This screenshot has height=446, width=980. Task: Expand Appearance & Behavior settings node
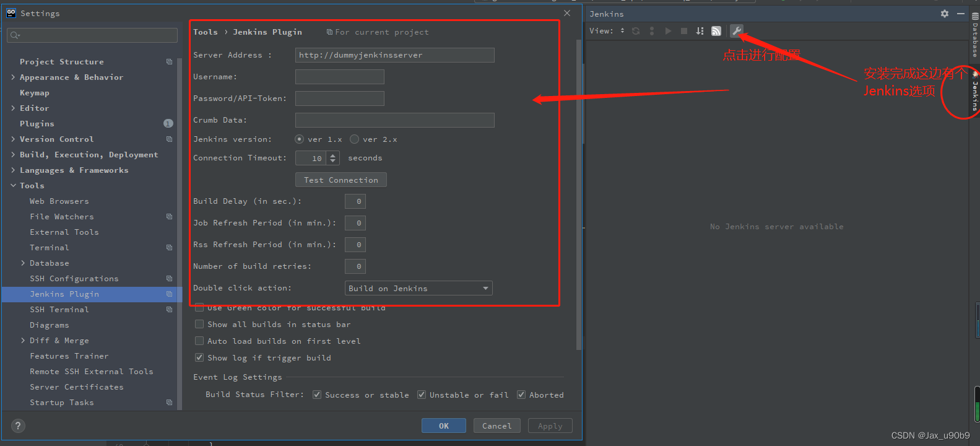pyautogui.click(x=13, y=77)
